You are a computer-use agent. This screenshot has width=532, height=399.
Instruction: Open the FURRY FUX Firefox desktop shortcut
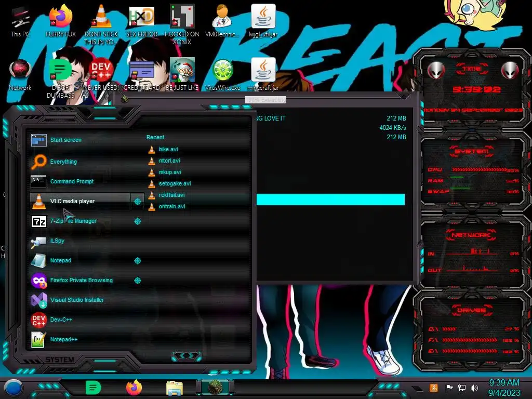[x=60, y=21]
